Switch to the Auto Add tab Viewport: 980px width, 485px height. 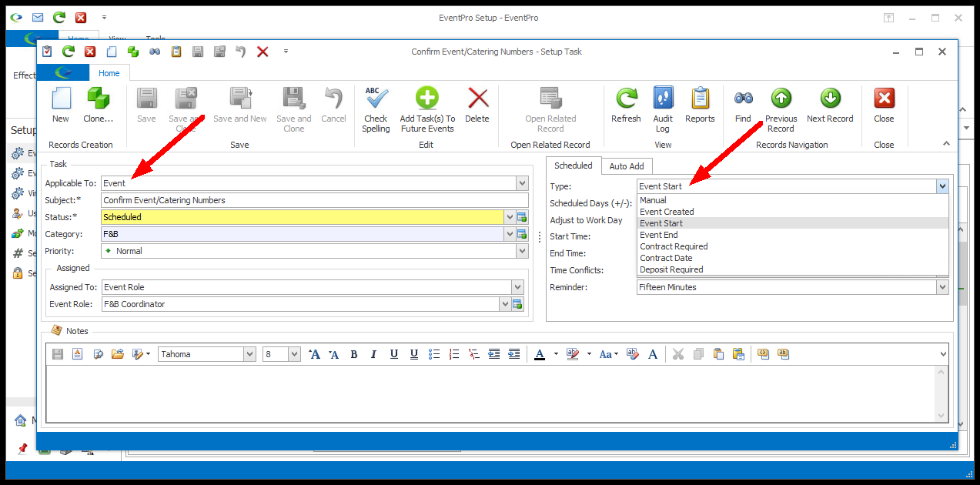[x=627, y=166]
